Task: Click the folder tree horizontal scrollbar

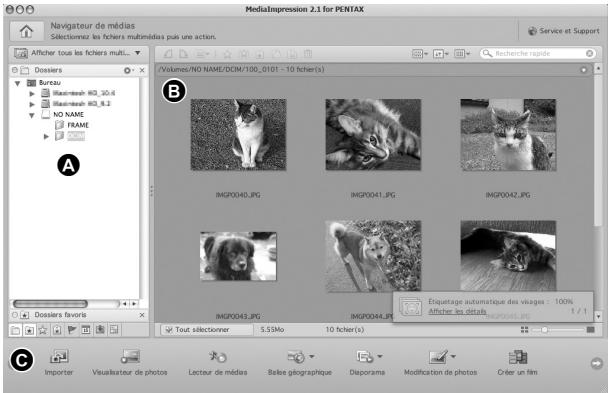Action: pyautogui.click(x=50, y=304)
